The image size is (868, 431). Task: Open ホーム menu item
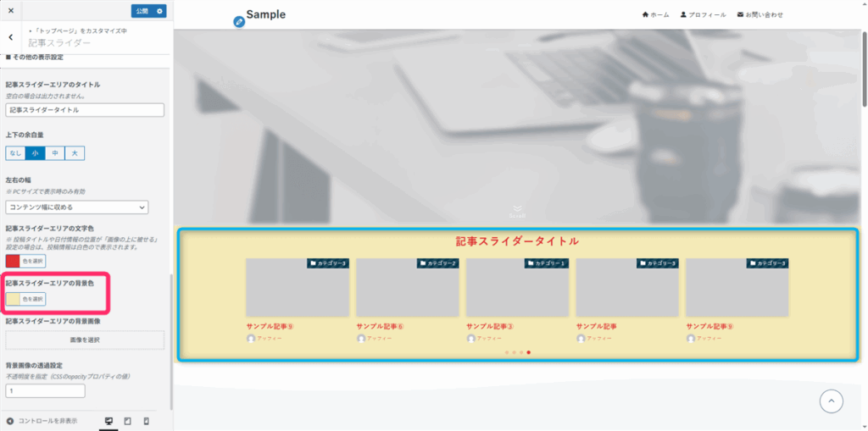pyautogui.click(x=655, y=15)
